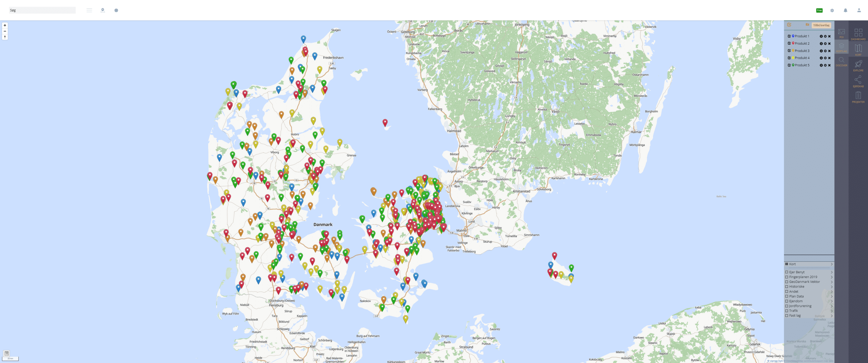
Task: Zoom out the map with minus button
Action: click(5, 31)
